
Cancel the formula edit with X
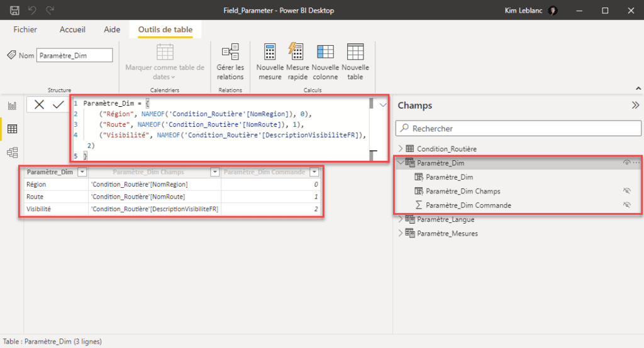(x=40, y=105)
